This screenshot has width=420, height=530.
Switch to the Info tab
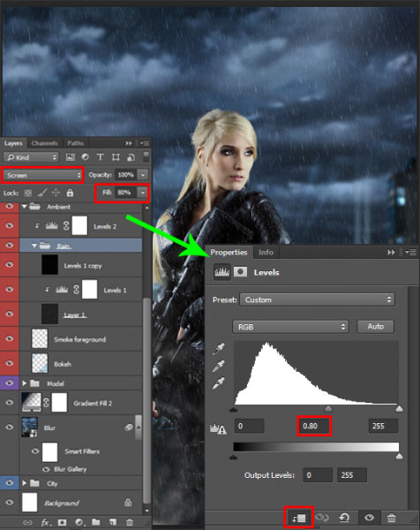(266, 252)
